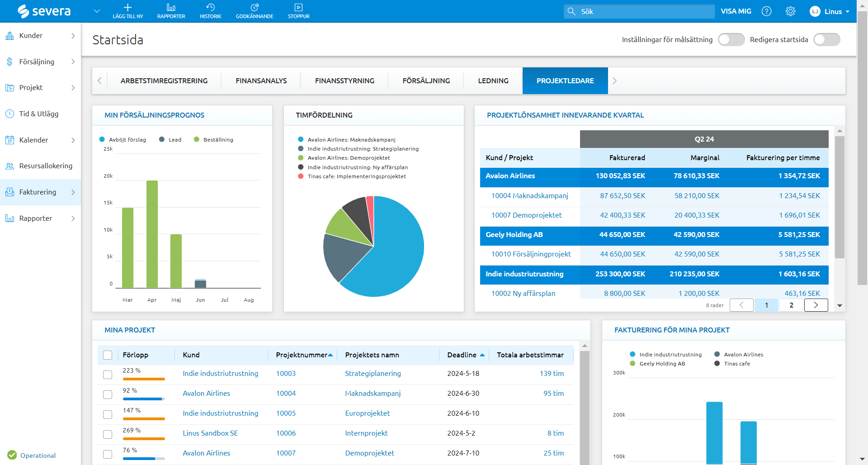Image resolution: width=868 pixels, height=465 pixels.
Task: Go to page 2 of profitability table
Action: [x=791, y=305]
